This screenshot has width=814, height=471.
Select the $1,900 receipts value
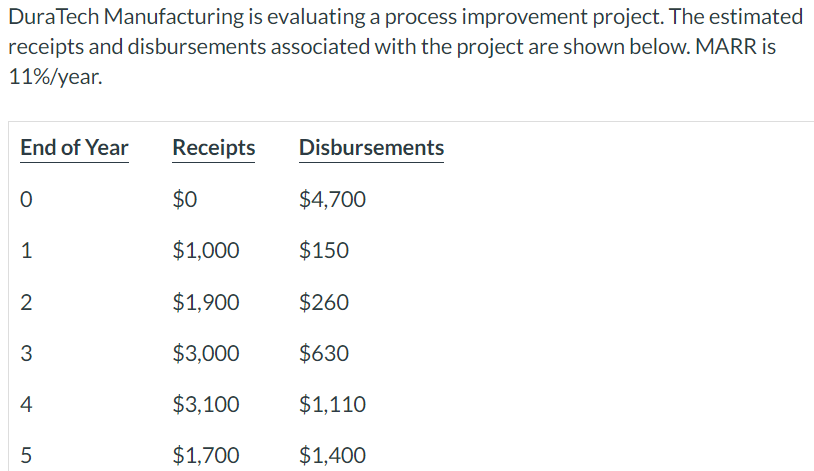[206, 302]
